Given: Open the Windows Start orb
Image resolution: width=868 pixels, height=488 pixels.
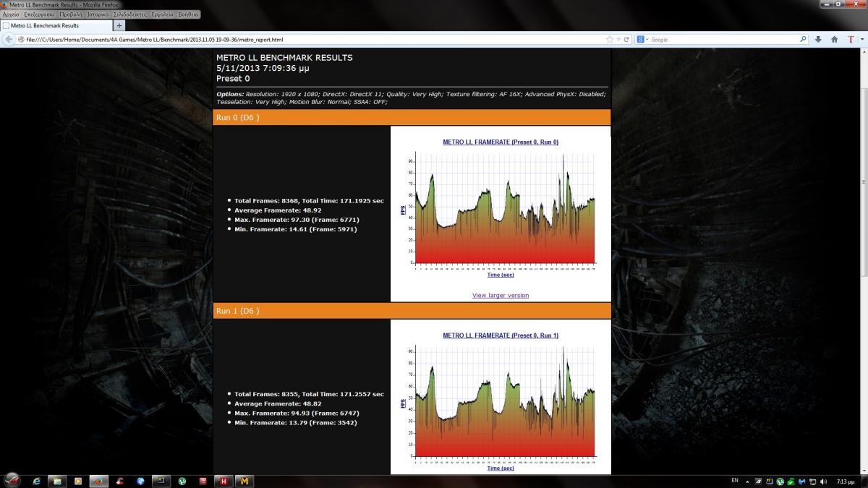Looking at the screenshot, I should (12, 480).
